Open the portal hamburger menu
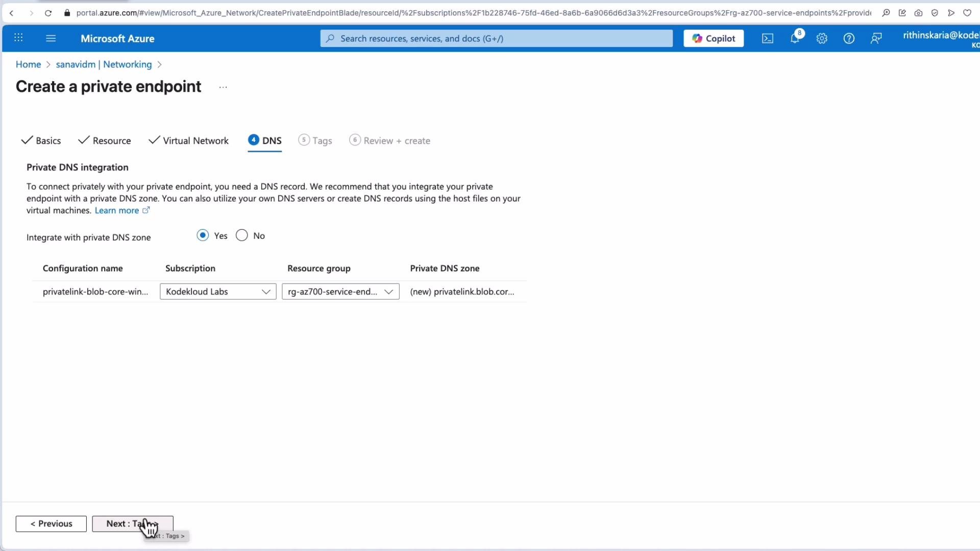The width and height of the screenshot is (980, 551). pyautogui.click(x=51, y=38)
